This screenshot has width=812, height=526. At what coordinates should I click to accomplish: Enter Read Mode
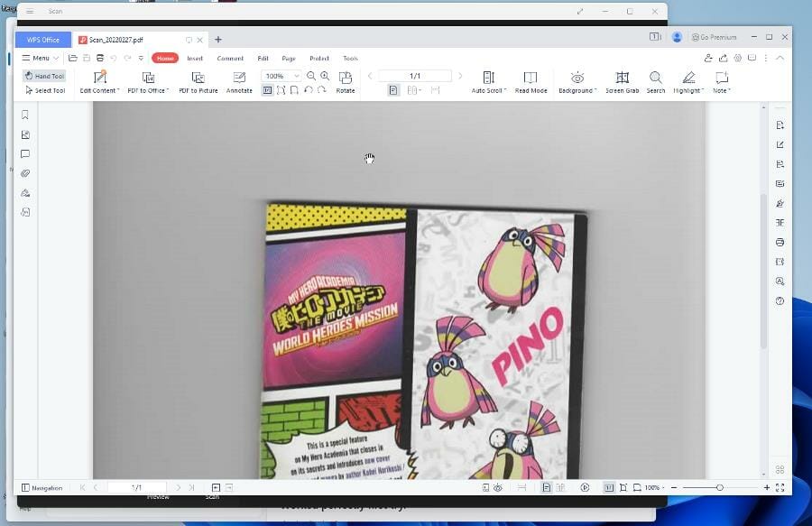click(x=531, y=82)
